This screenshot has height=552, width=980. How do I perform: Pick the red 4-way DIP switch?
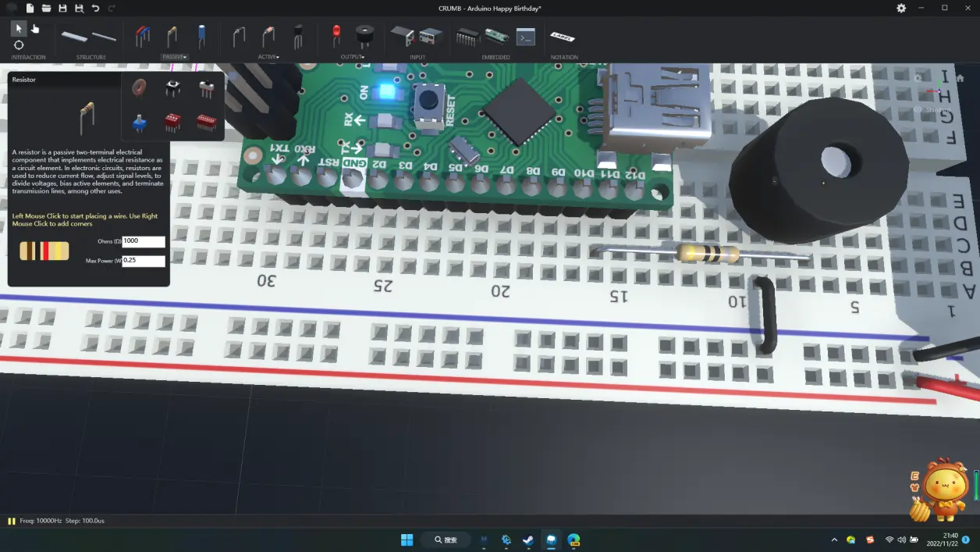[172, 123]
